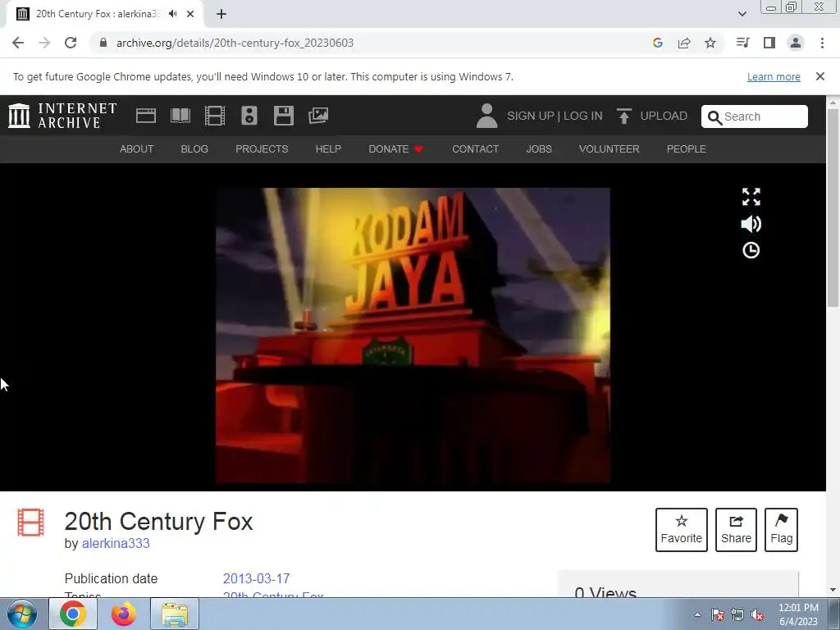Go back to the previous page
This screenshot has height=630, width=840.
(x=18, y=43)
